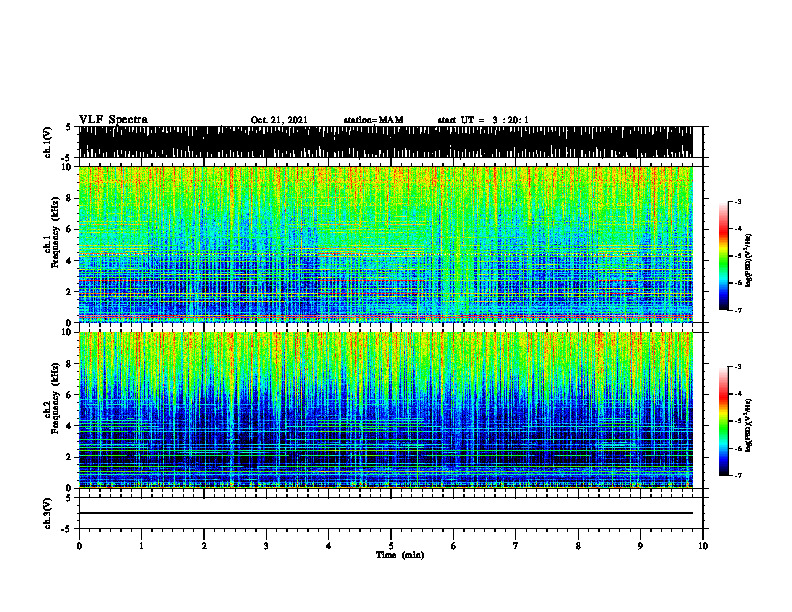This screenshot has width=792, height=612.
Task: Click the "ch.1(V)" axis label
Action: pos(48,142)
